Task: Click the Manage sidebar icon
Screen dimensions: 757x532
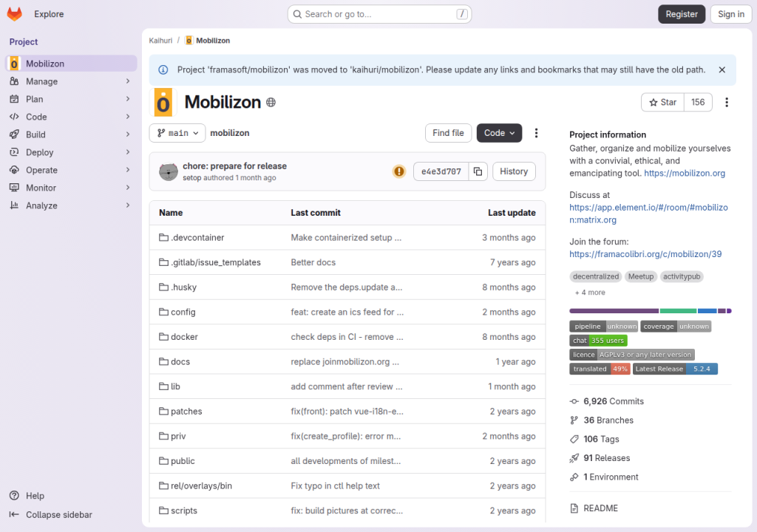Action: (x=15, y=81)
